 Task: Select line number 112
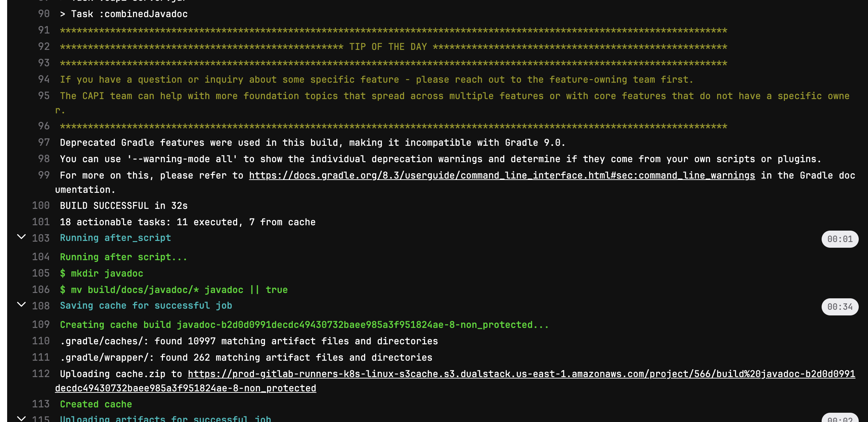coord(41,374)
